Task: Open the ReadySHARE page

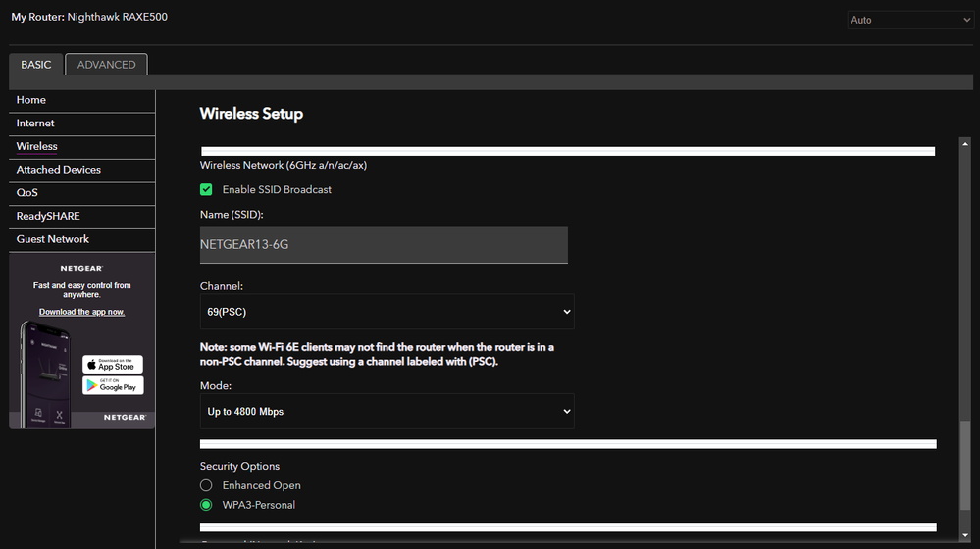Action: 48,216
